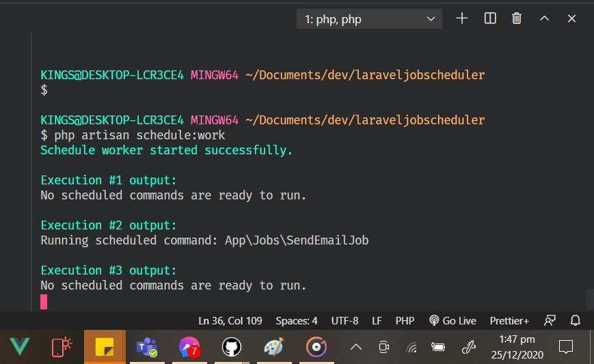Image resolution: width=594 pixels, height=364 pixels.
Task: Click the Ln 36, Col 109 status entry
Action: click(x=230, y=321)
